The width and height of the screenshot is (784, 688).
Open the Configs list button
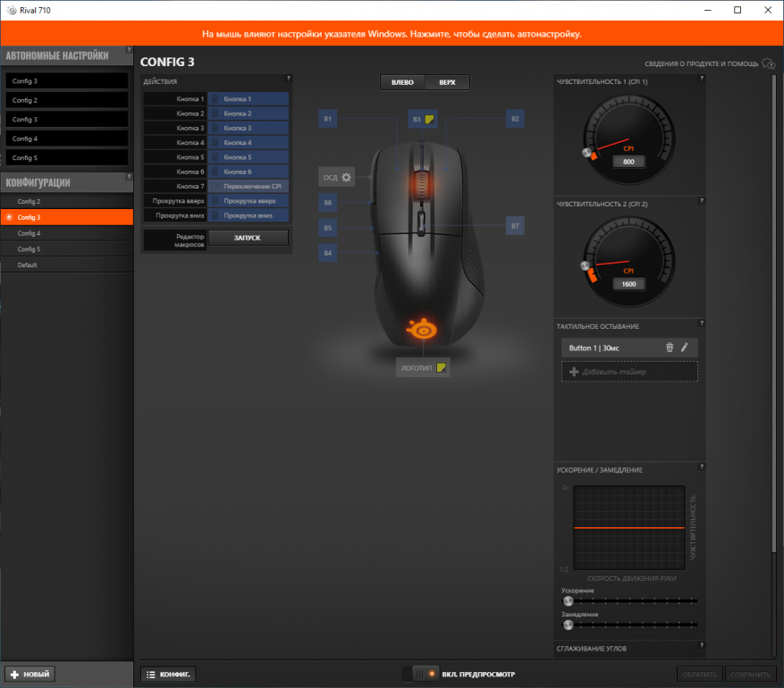point(168,674)
